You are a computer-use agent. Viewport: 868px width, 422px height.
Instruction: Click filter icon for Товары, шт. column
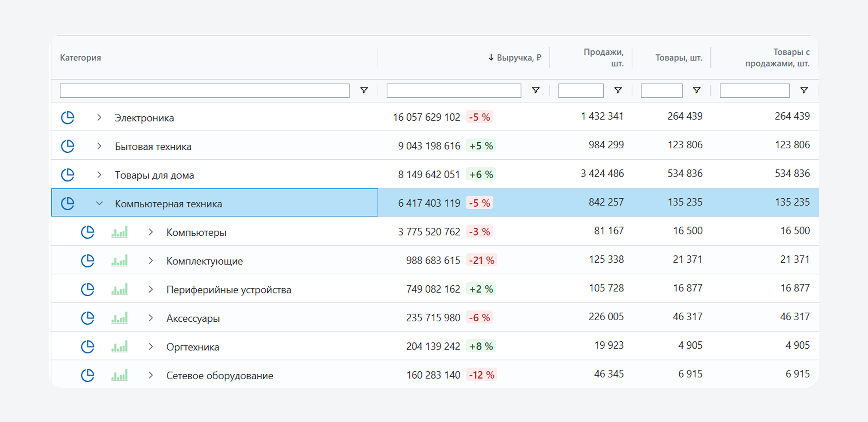coord(697,90)
